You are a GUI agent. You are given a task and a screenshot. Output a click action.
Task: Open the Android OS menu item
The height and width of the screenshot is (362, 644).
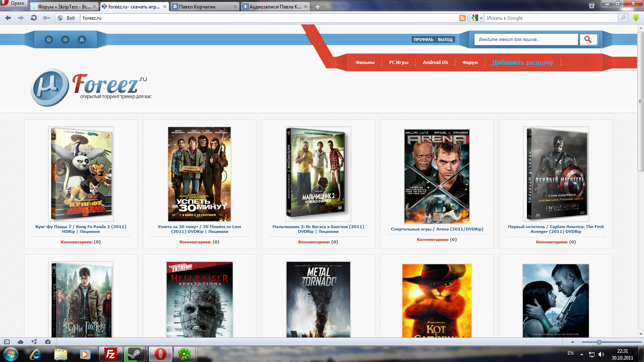[x=435, y=62]
